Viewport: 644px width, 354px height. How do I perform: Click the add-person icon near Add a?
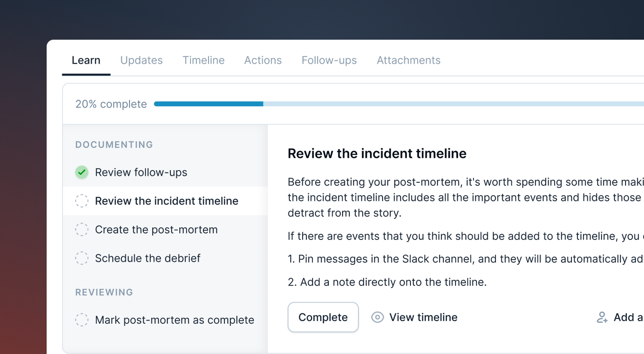(x=602, y=317)
